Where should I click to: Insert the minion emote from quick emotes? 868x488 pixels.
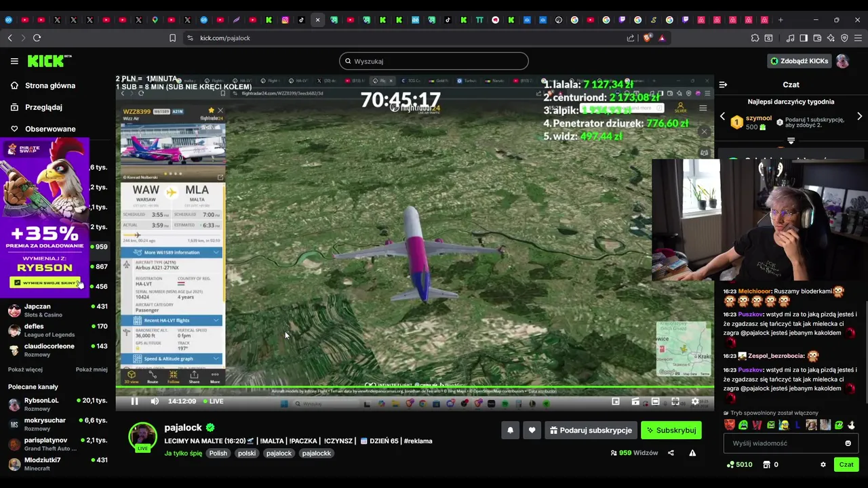click(x=784, y=426)
